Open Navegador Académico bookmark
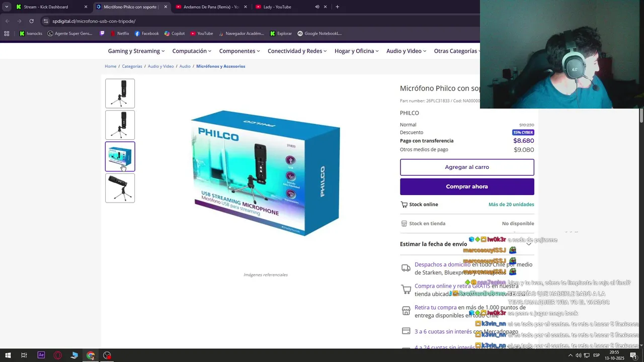 [241, 34]
